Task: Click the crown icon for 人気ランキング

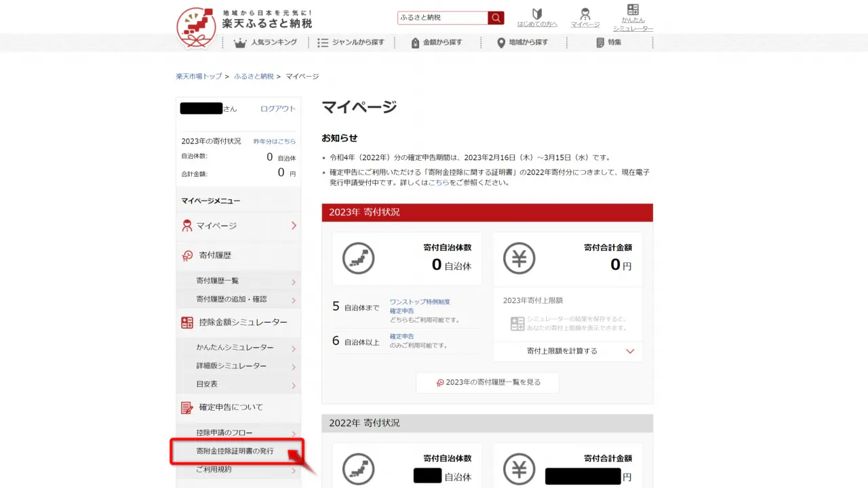Action: pos(239,43)
